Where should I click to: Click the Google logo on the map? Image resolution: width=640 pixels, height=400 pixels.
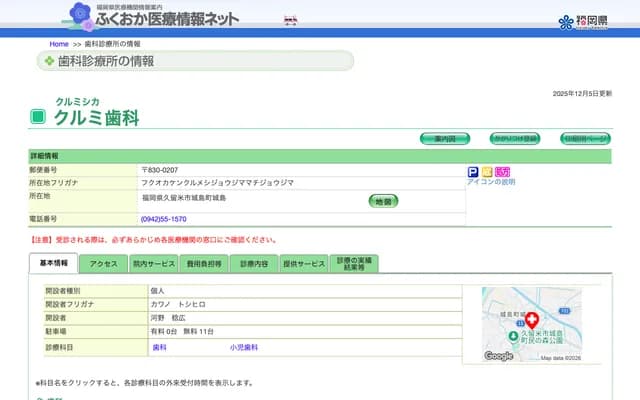[x=498, y=356]
